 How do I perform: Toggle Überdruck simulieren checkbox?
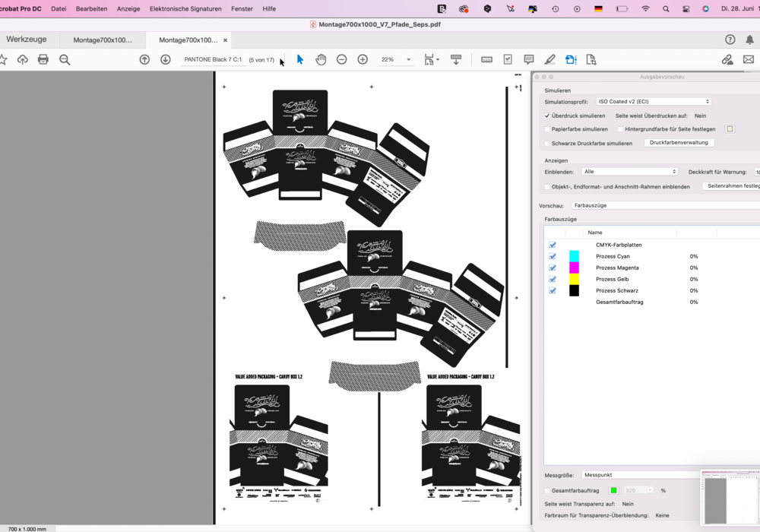click(x=547, y=116)
